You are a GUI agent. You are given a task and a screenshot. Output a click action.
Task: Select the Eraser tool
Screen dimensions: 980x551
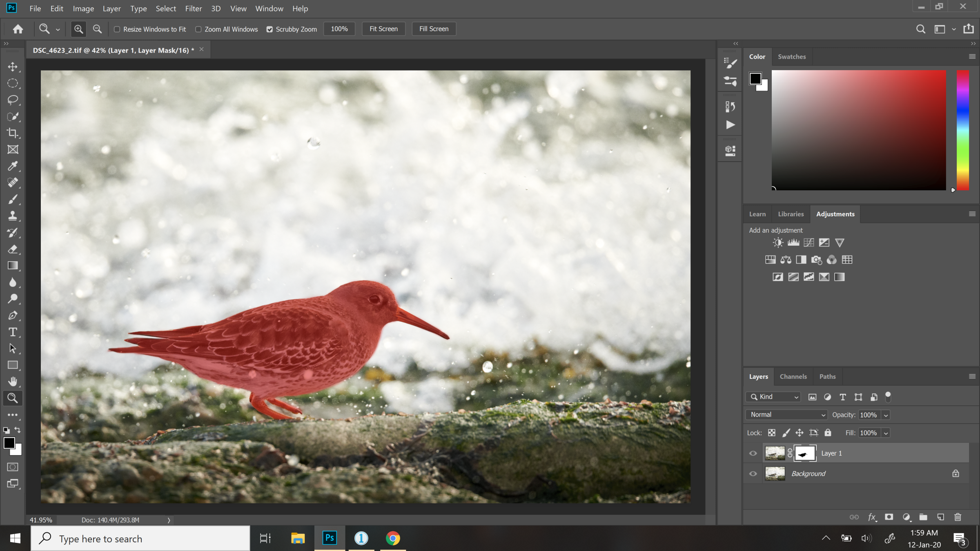point(13,249)
